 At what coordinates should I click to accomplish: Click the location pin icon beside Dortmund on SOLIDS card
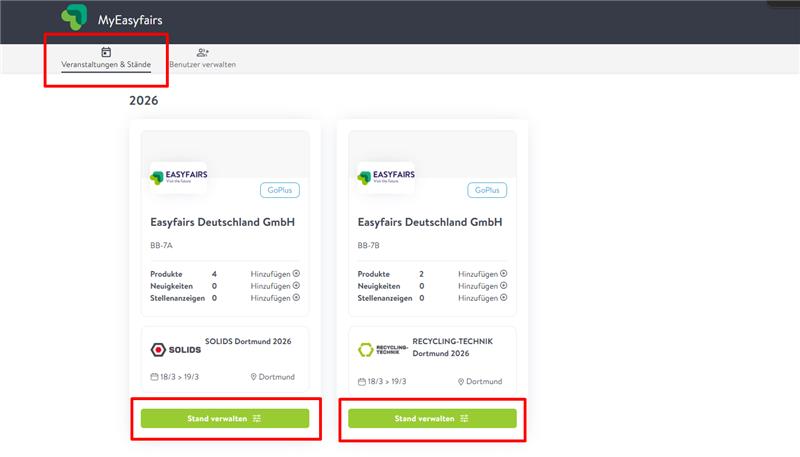[x=254, y=377]
